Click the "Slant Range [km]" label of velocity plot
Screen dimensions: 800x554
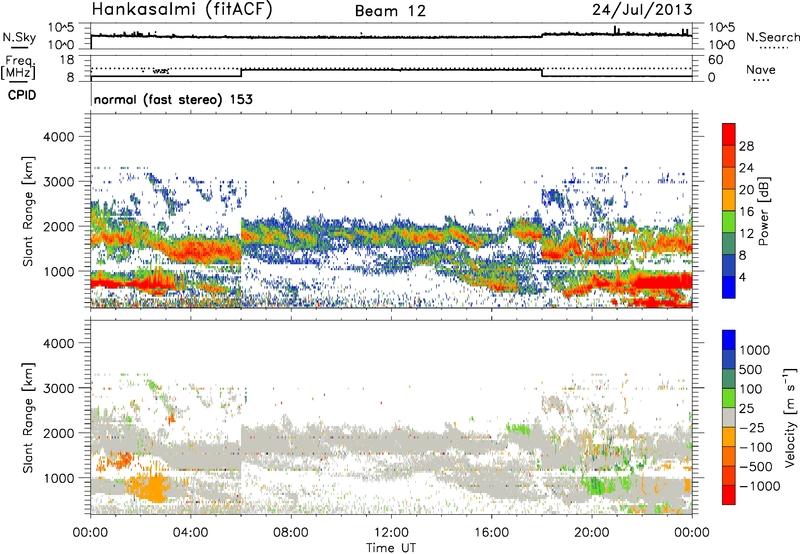click(28, 417)
